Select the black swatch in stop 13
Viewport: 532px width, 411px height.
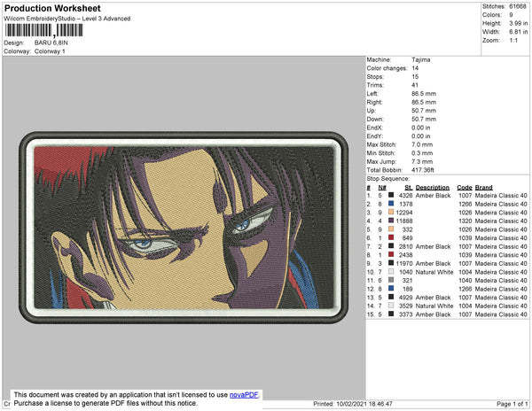coord(391,297)
